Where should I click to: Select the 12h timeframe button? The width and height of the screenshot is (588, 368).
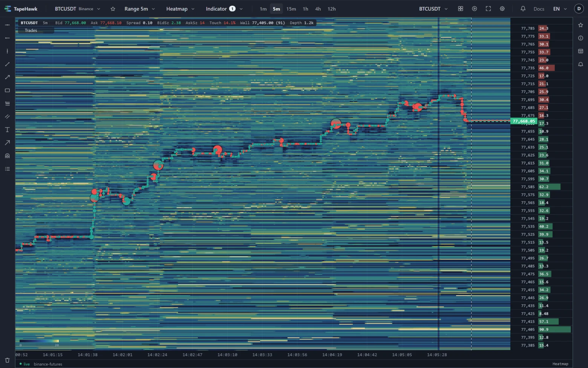[x=332, y=9]
